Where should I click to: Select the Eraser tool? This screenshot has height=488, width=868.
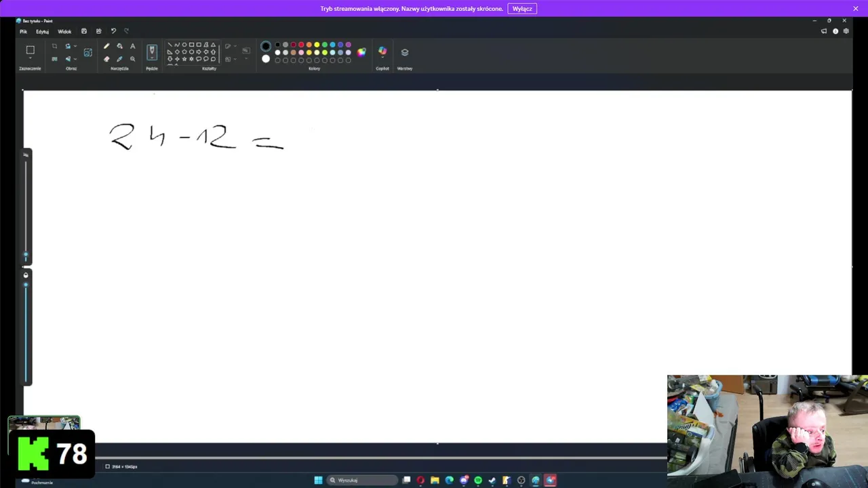click(x=106, y=59)
